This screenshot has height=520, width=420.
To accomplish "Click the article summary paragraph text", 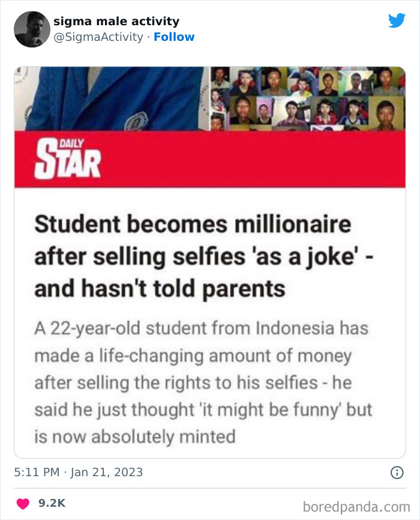I will point(203,382).
